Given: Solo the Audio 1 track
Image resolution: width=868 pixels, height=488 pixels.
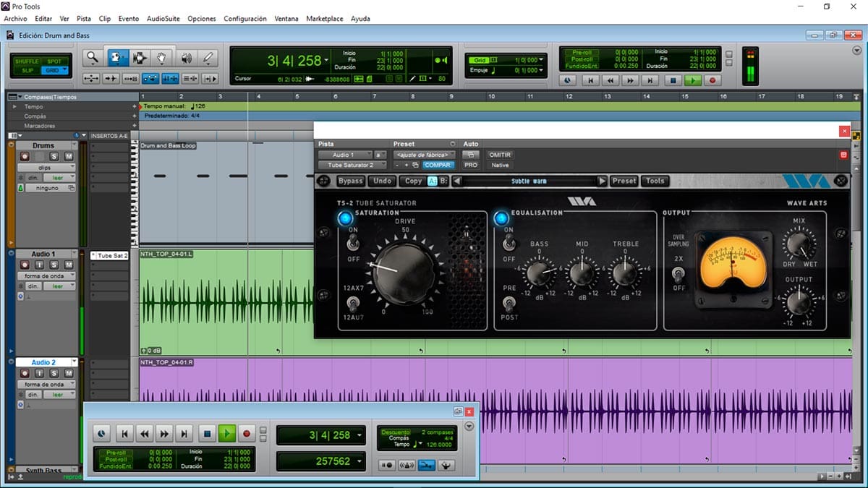Looking at the screenshot, I should pyautogui.click(x=54, y=265).
